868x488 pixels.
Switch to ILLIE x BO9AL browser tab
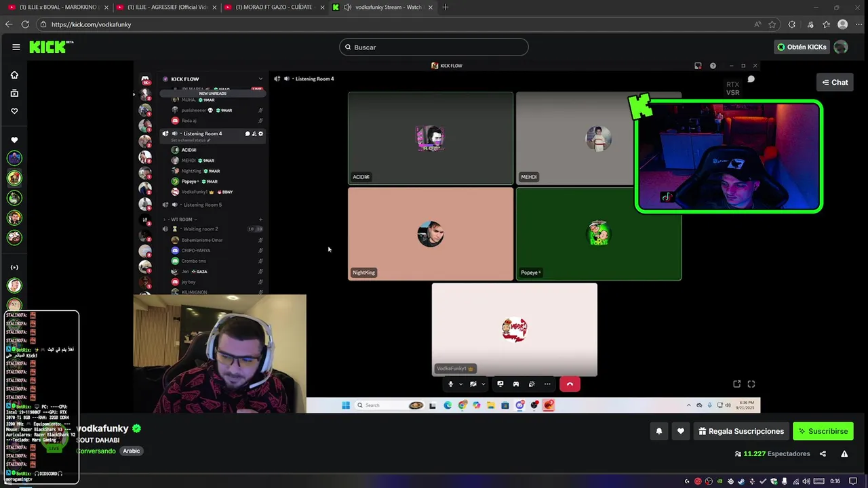pos(59,7)
